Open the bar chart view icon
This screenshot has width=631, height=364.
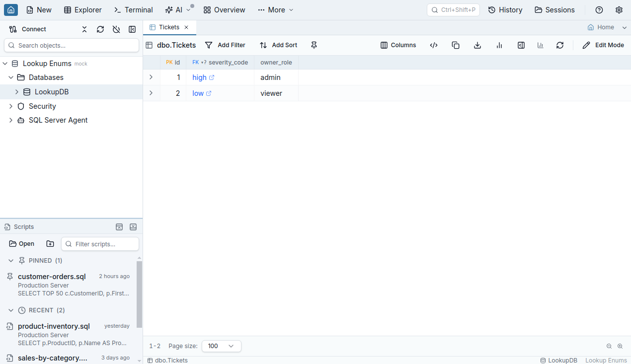pyautogui.click(x=499, y=45)
